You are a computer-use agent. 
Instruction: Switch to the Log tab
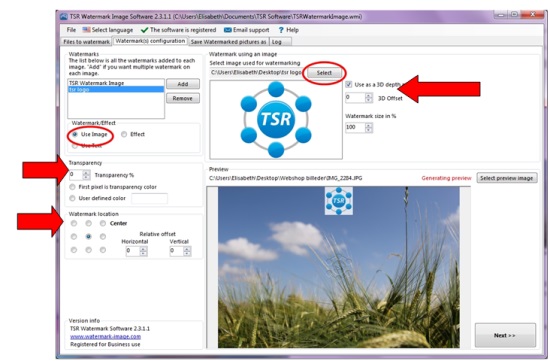point(280,42)
